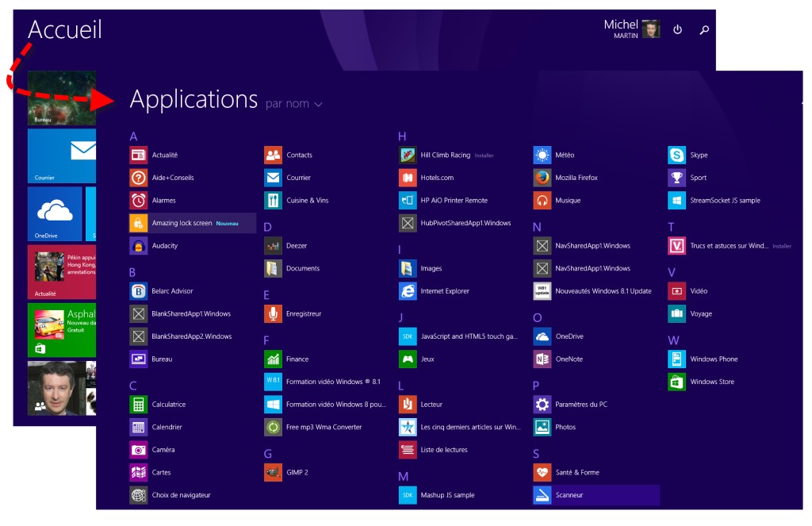Open the Contacts people icon
Screen dimensions: 812x526
pyautogui.click(x=273, y=155)
